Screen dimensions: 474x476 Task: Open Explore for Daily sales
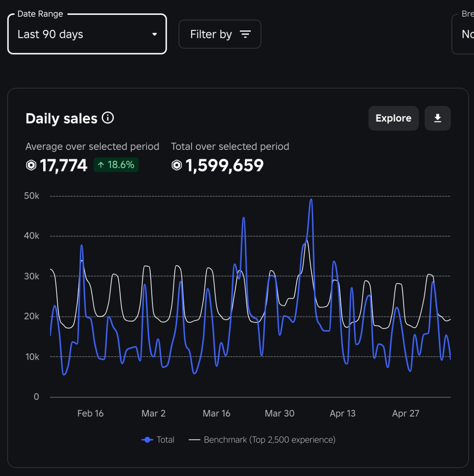pyautogui.click(x=393, y=118)
